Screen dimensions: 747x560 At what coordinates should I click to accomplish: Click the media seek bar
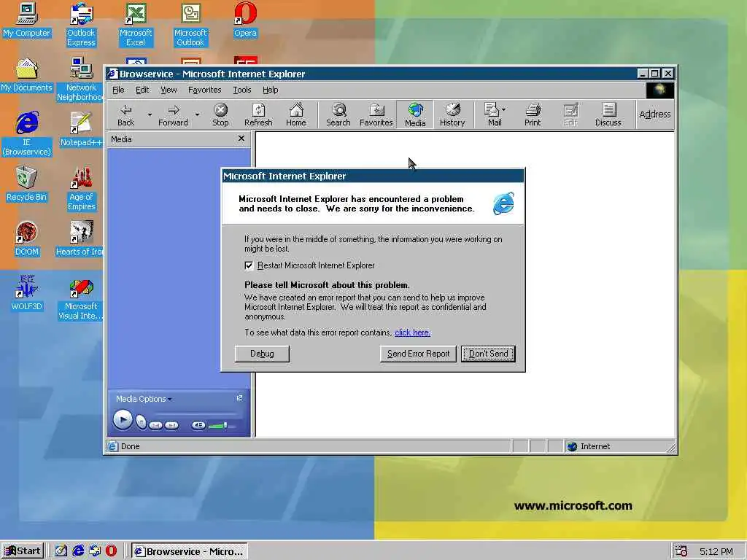196,413
